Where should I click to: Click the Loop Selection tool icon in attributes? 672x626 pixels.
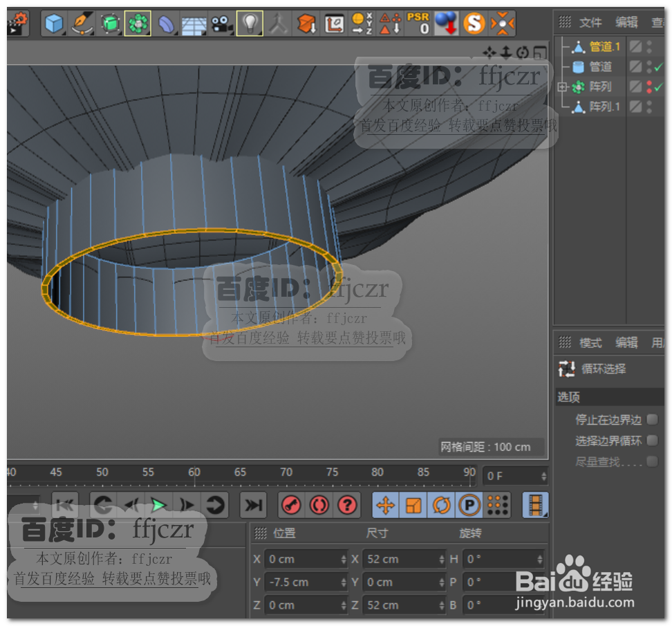567,369
